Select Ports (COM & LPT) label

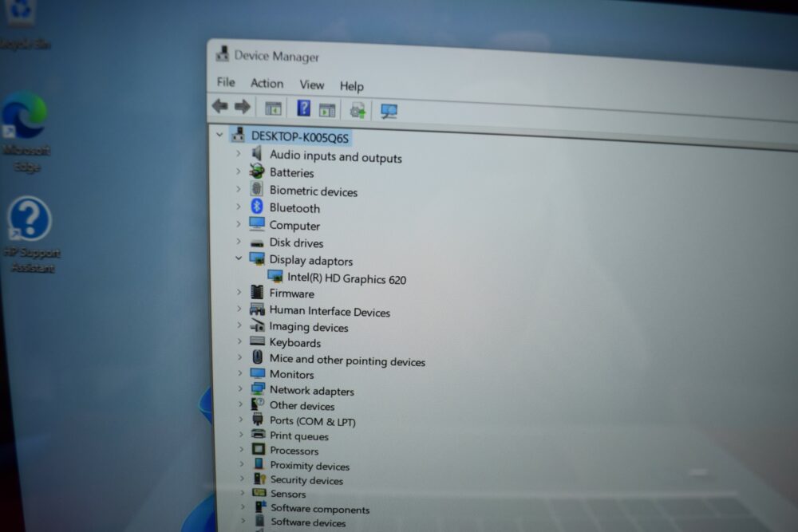(x=313, y=421)
